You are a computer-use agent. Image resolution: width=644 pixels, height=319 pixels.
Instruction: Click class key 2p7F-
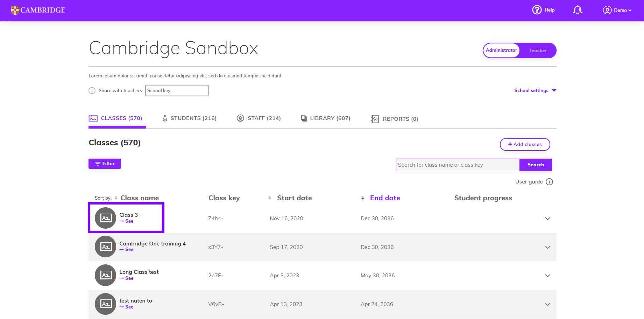pos(215,276)
